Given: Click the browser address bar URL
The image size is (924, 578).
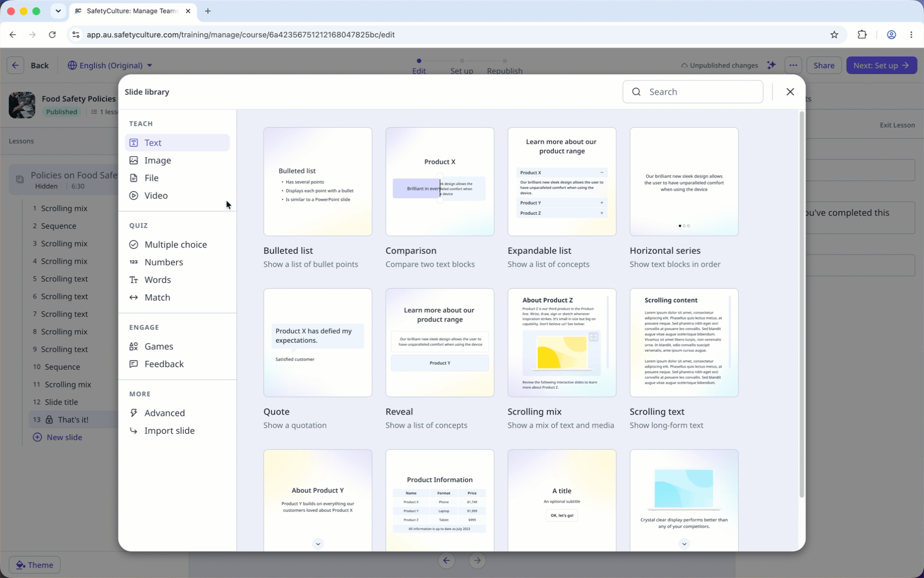Looking at the screenshot, I should pyautogui.click(x=240, y=35).
